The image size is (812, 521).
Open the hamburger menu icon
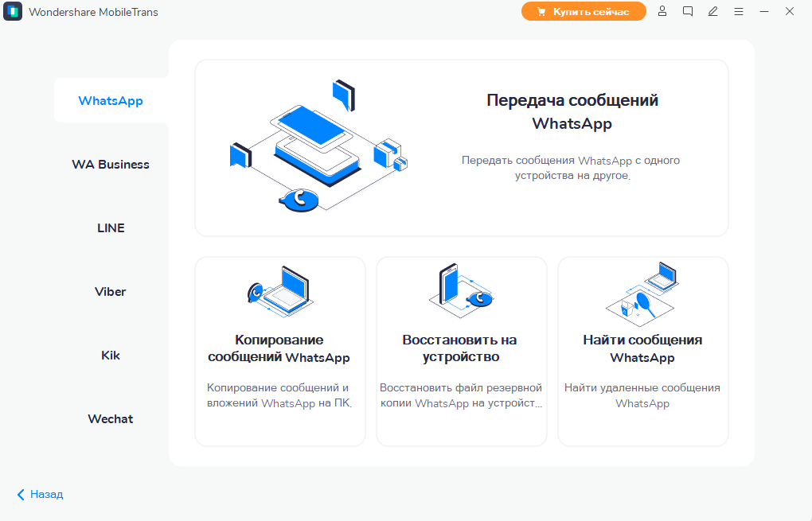[x=739, y=11]
